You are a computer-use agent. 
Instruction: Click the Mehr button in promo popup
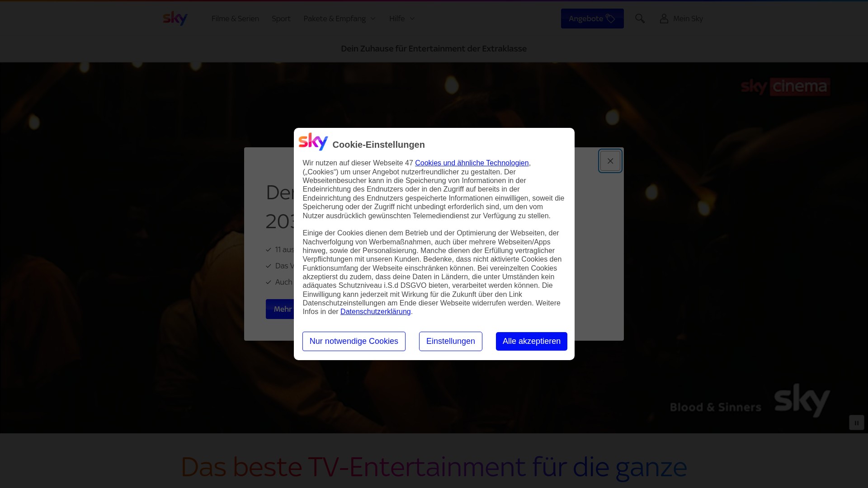280,309
